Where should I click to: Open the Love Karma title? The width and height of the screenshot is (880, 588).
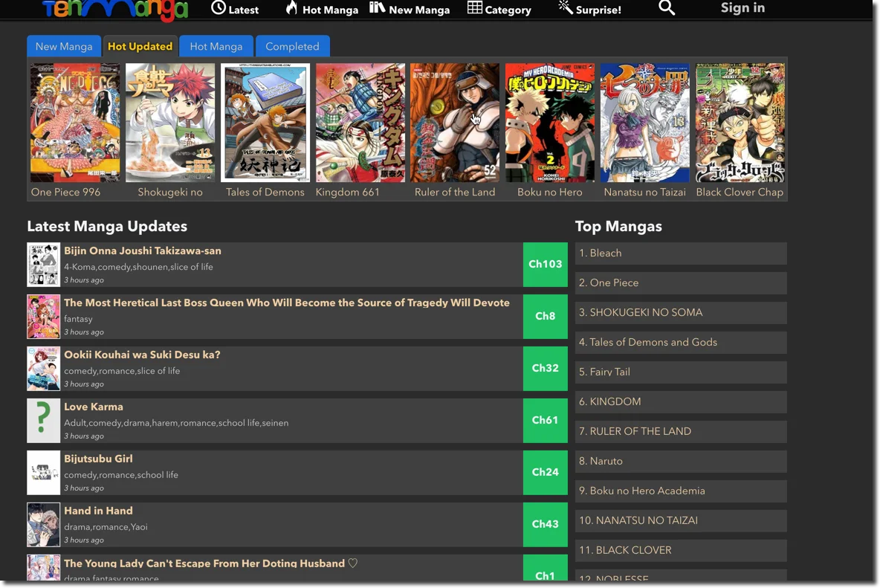click(x=93, y=407)
